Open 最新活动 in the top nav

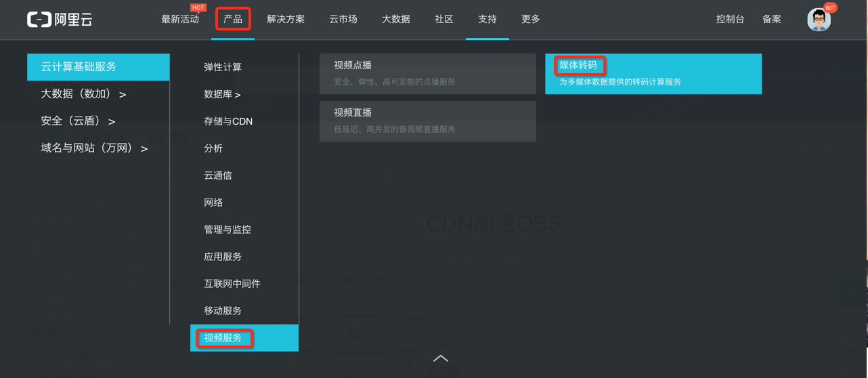pyautogui.click(x=180, y=19)
